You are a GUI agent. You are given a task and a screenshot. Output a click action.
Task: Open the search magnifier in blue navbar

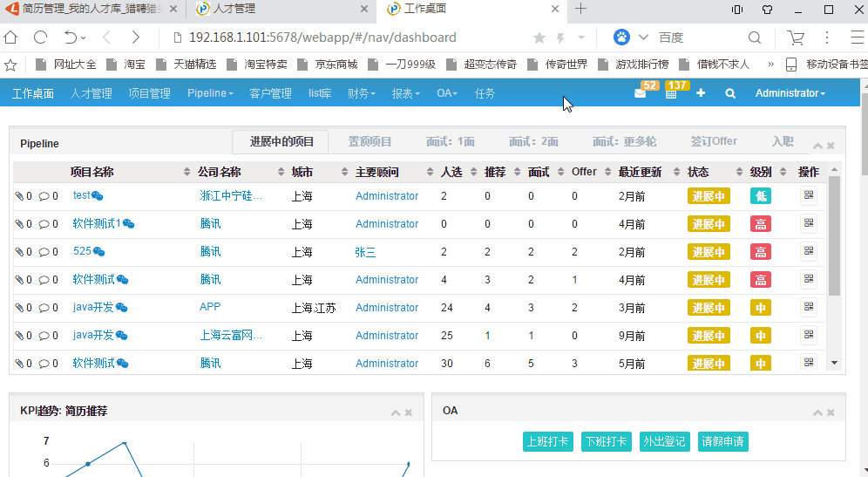pyautogui.click(x=730, y=93)
